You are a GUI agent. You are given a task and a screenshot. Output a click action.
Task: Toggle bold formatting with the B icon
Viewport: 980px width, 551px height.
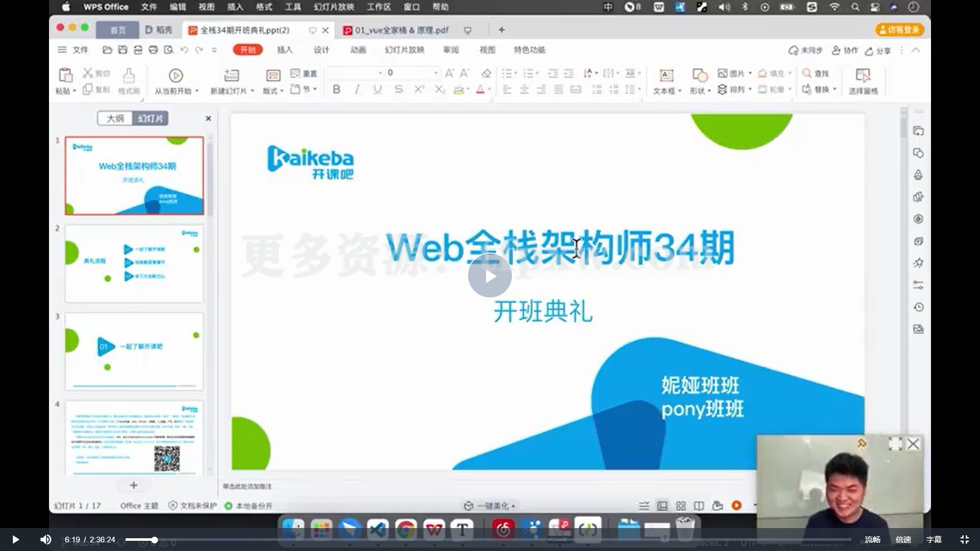tap(336, 90)
